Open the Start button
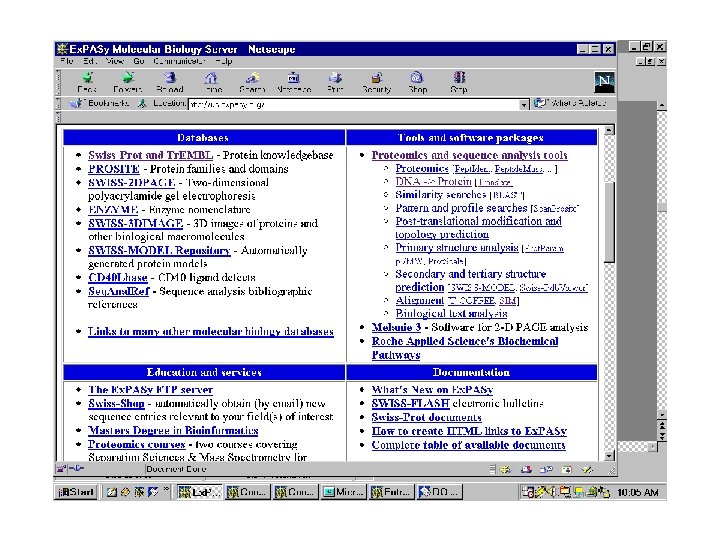Image resolution: width=720 pixels, height=540 pixels. (76, 492)
